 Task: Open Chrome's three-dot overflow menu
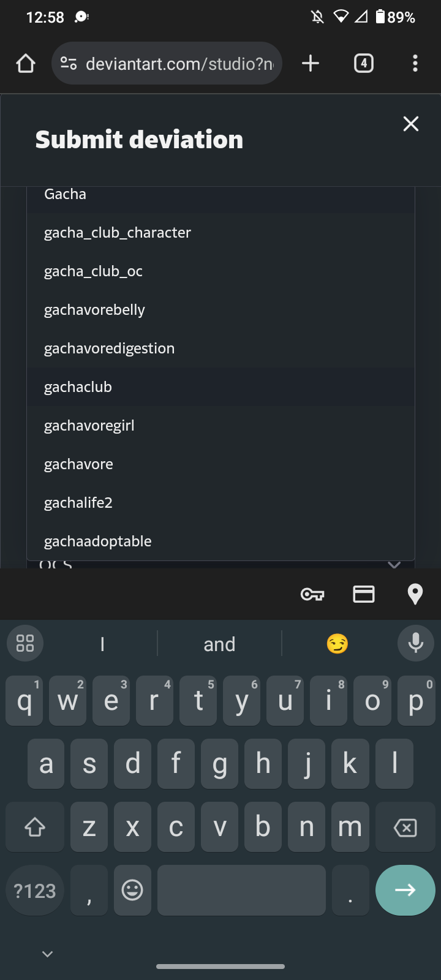tap(415, 63)
